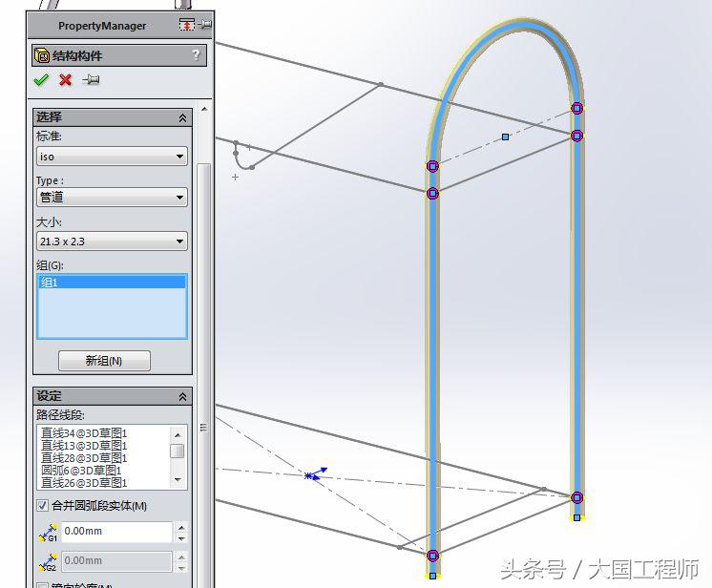Click the square midpoint handle on dashed centerline
Screen dimensions: 712x588
(x=505, y=136)
